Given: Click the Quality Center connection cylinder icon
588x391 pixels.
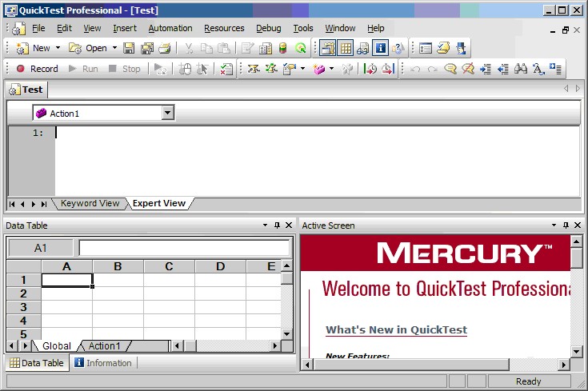Looking at the screenshot, I should pos(283,48).
